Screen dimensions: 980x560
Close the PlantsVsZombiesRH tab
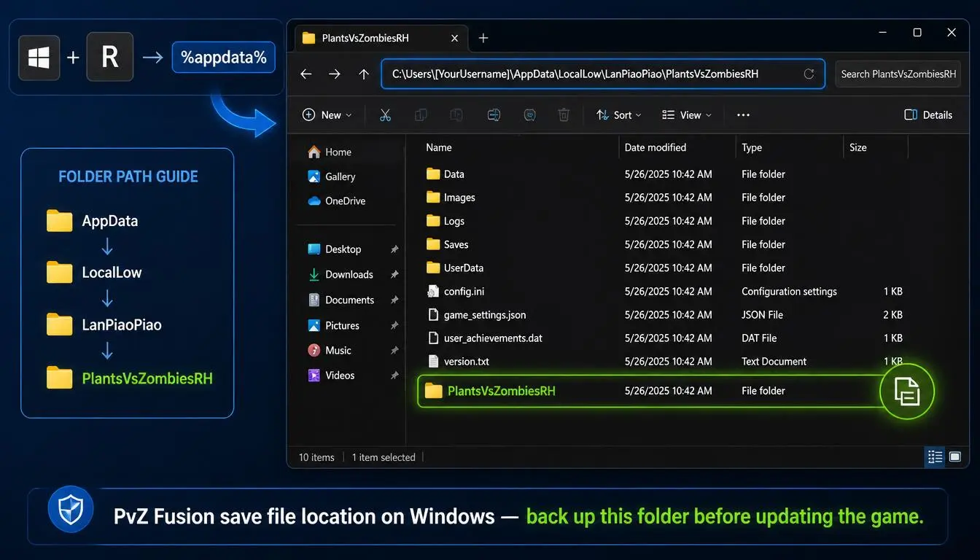click(x=455, y=38)
